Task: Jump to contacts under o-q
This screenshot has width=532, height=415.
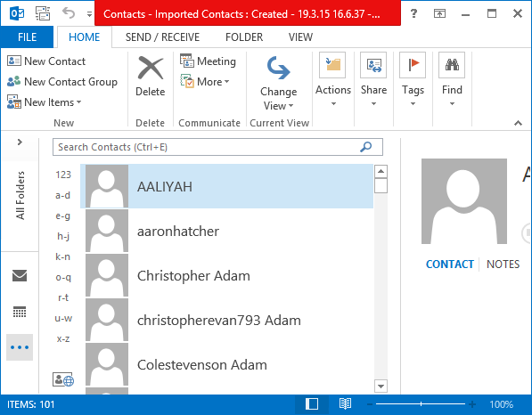Action: [63, 277]
